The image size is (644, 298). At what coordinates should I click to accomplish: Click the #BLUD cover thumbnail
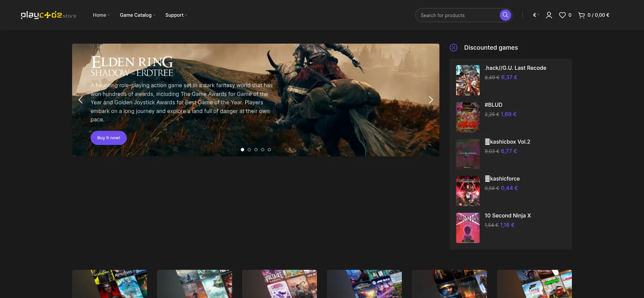tap(468, 117)
